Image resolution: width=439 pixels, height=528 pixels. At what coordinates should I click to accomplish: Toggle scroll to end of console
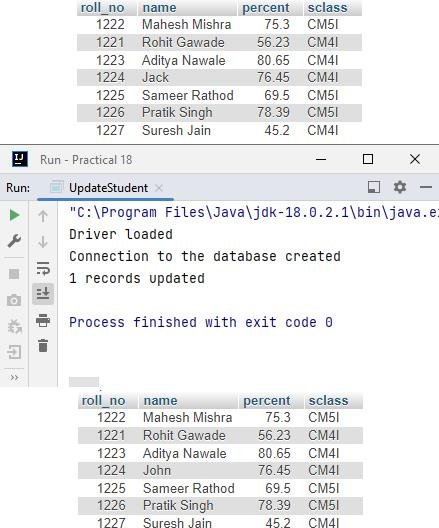pyautogui.click(x=43, y=294)
